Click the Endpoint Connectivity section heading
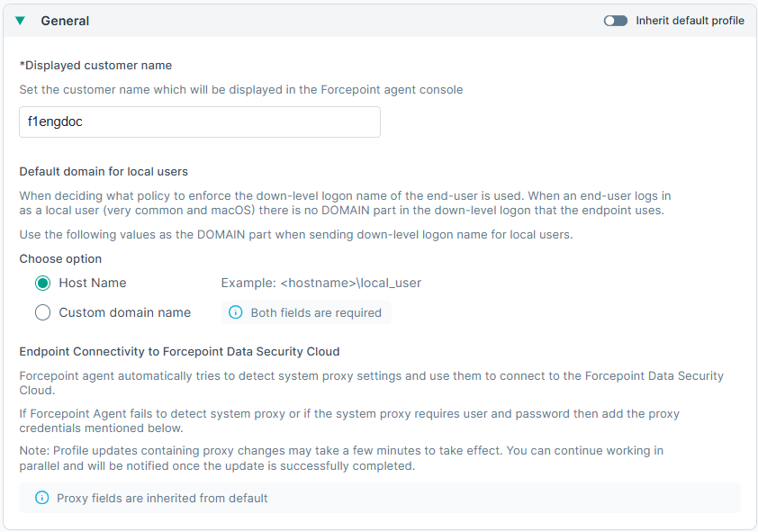Viewport: 758px width, 532px height. click(x=179, y=351)
